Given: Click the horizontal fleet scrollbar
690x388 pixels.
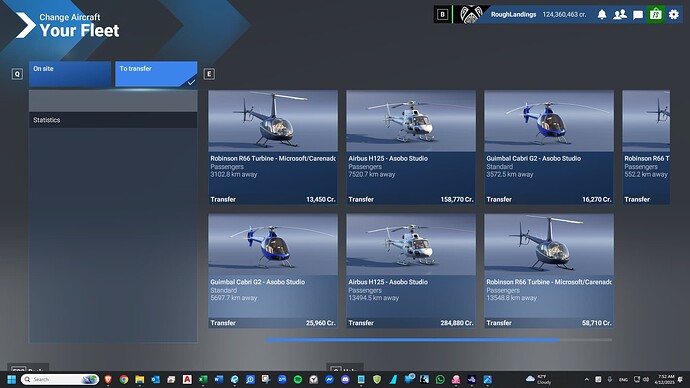Looking at the screenshot, I should [x=413, y=340].
